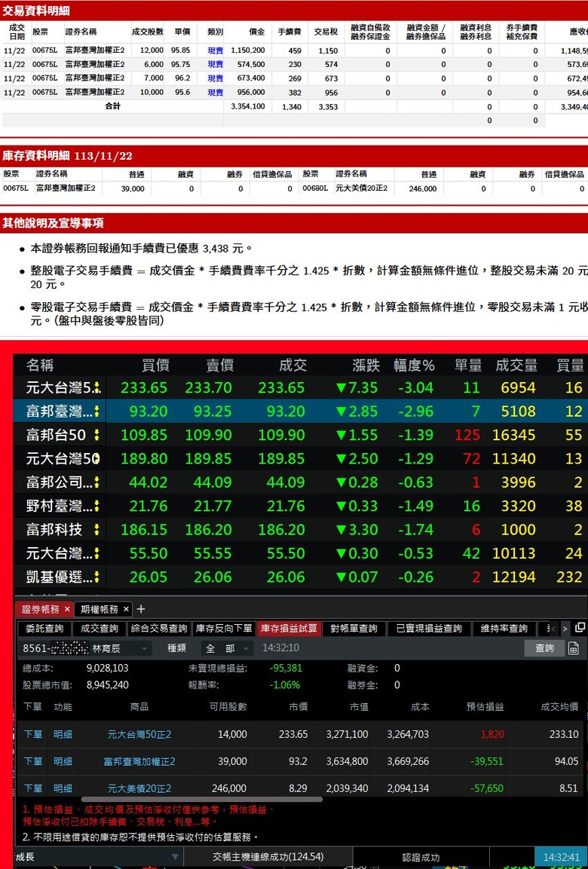The image size is (588, 869).
Task: Close the 證券帳務 tab
Action: pyautogui.click(x=67, y=609)
